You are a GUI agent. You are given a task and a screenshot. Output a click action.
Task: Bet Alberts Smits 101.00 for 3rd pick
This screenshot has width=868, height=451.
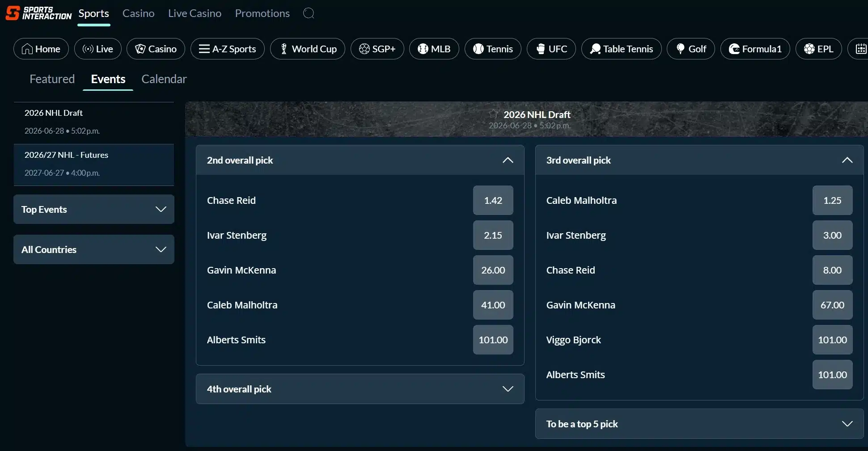[832, 375]
